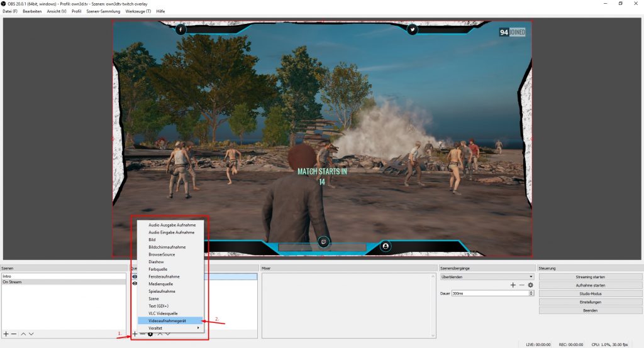The height and width of the screenshot is (348, 644).
Task: Open the Überblenden transition dropdown
Action: click(x=486, y=276)
